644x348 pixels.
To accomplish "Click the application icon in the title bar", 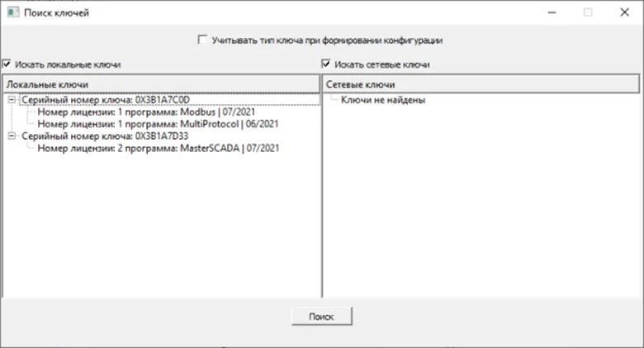I will click(12, 12).
